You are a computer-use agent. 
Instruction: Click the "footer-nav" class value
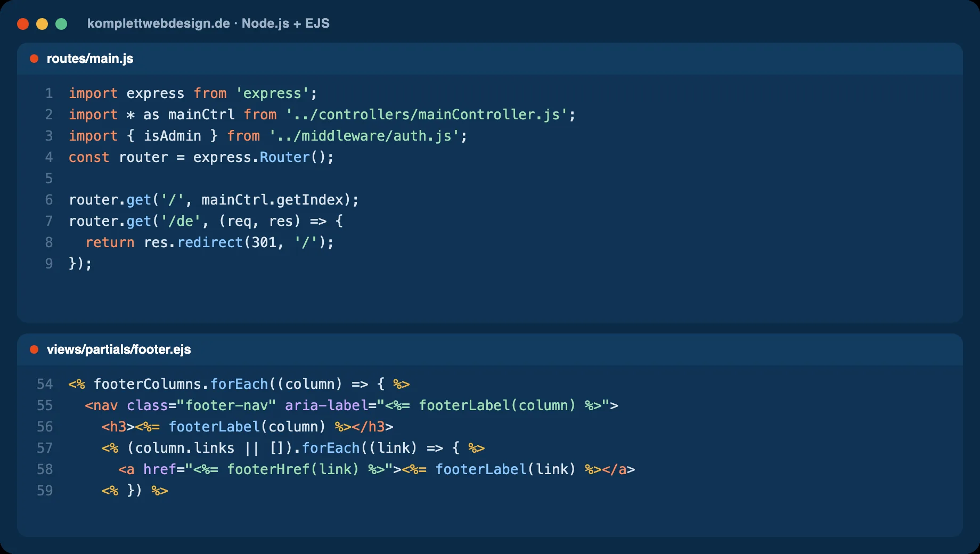[x=226, y=405]
